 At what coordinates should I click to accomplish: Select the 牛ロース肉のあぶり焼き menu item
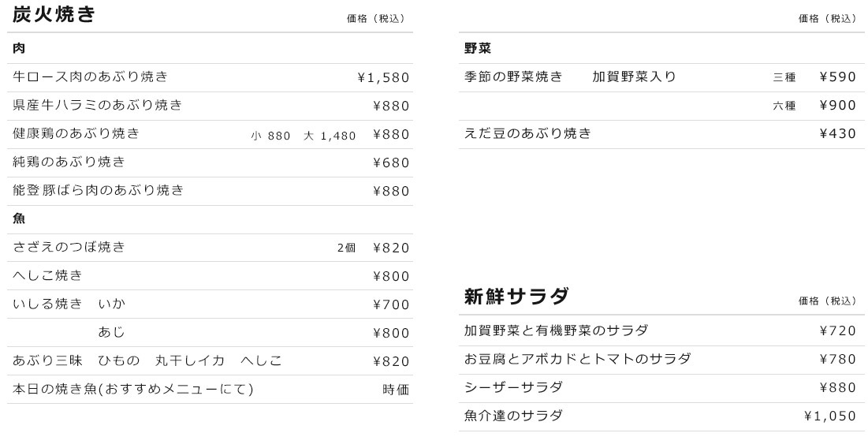pos(91,77)
